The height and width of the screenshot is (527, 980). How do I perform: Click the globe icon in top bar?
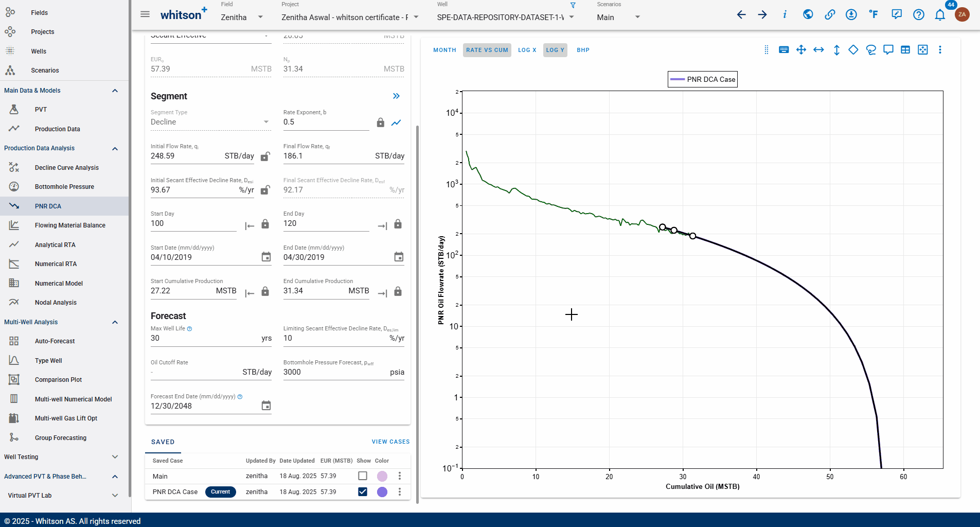point(808,14)
